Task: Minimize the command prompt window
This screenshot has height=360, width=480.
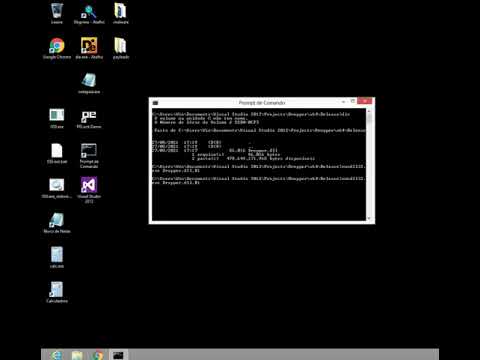Action: [x=343, y=101]
